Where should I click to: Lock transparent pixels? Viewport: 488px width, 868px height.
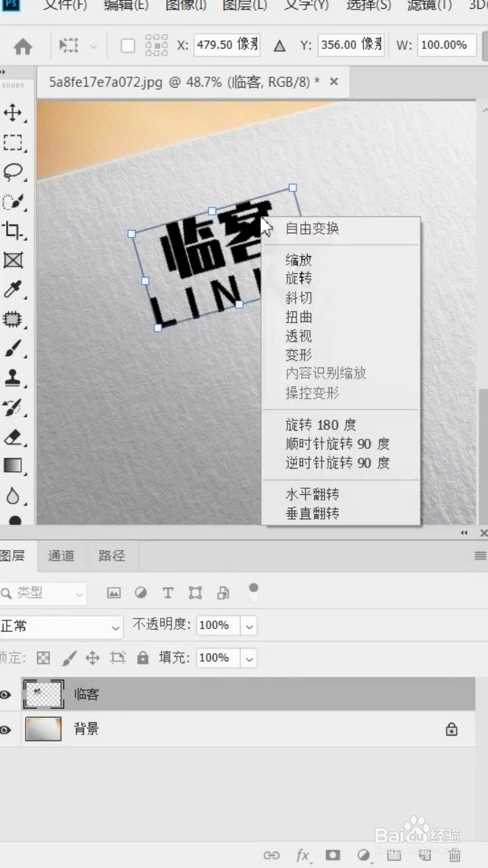[x=43, y=658]
